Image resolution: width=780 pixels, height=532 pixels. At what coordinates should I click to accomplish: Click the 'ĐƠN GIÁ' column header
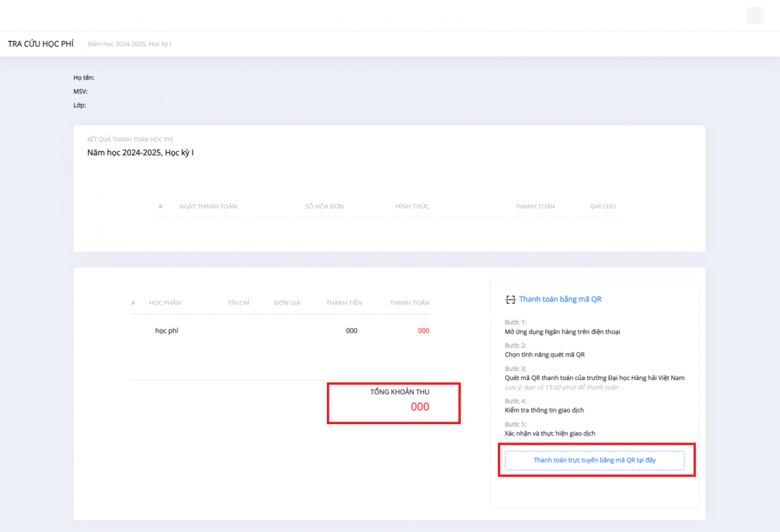point(287,303)
